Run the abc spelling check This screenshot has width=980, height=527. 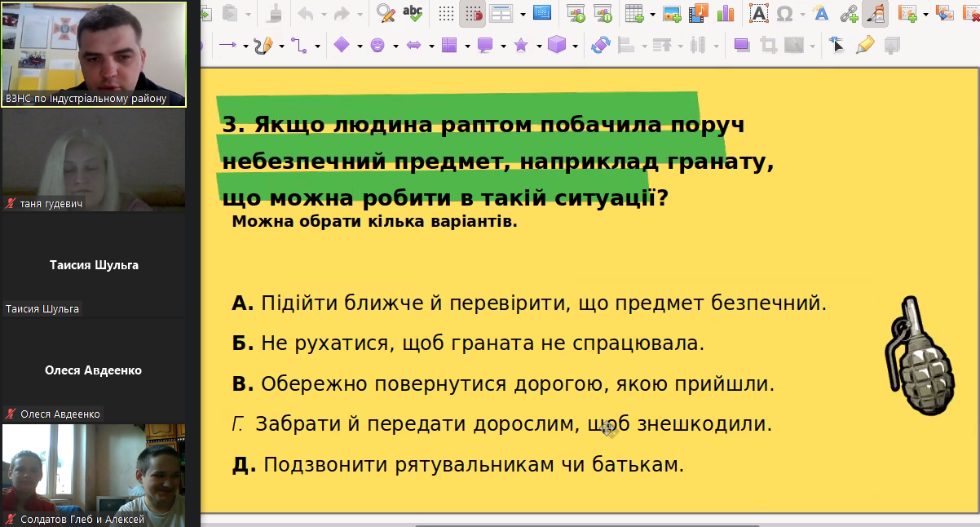[413, 13]
